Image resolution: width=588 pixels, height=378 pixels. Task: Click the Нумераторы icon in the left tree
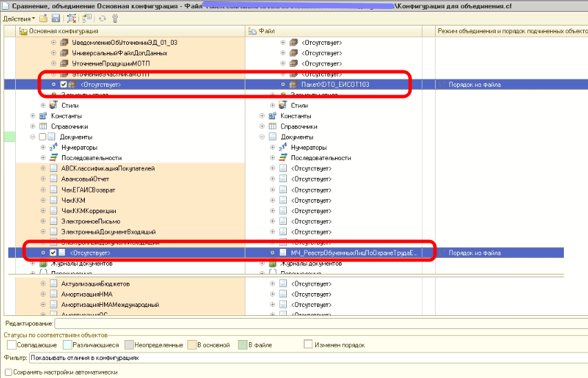pos(53,147)
